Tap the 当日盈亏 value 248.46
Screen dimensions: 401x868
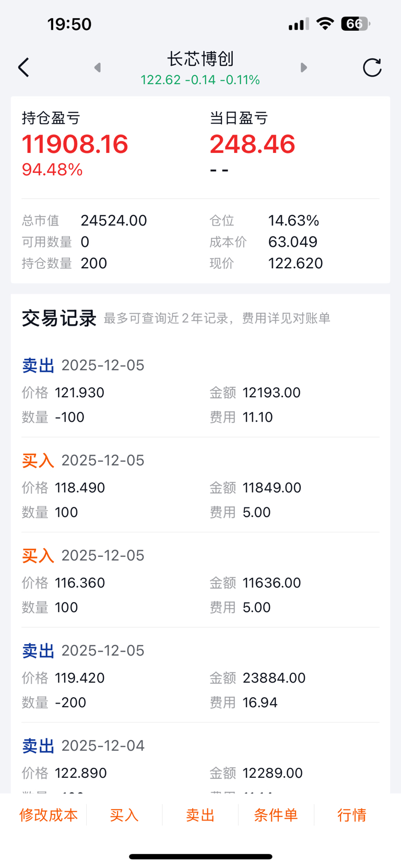tap(253, 145)
